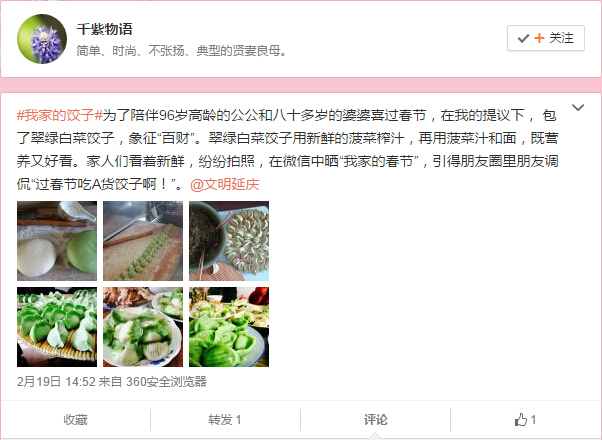Open the 千紫物语 username link
The height and width of the screenshot is (440, 602).
pos(104,29)
